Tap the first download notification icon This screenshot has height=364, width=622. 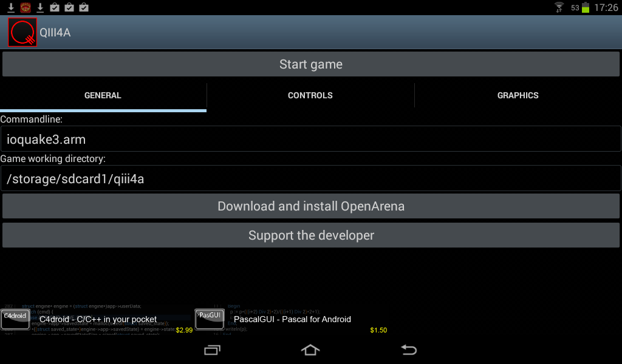pos(11,7)
